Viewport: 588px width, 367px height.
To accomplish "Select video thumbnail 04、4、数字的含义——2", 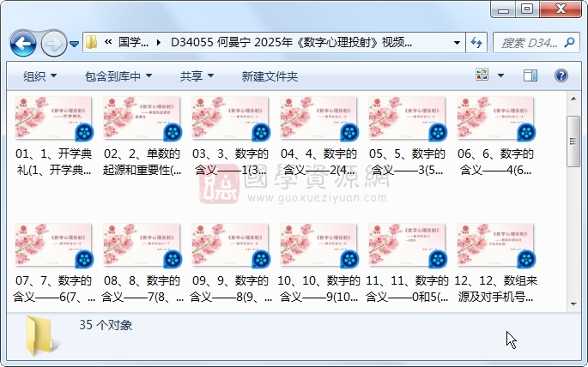I will point(318,118).
